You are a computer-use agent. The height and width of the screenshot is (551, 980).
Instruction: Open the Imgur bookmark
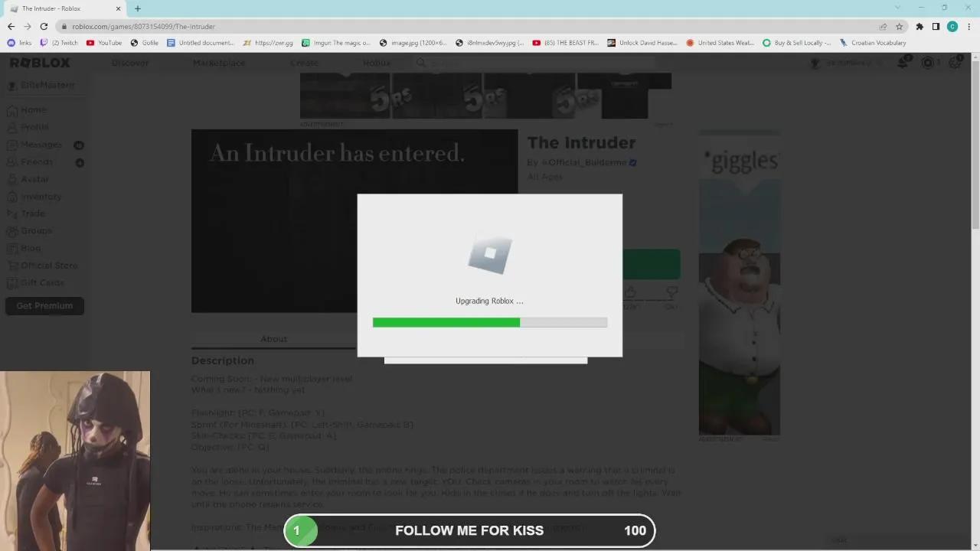pyautogui.click(x=336, y=43)
